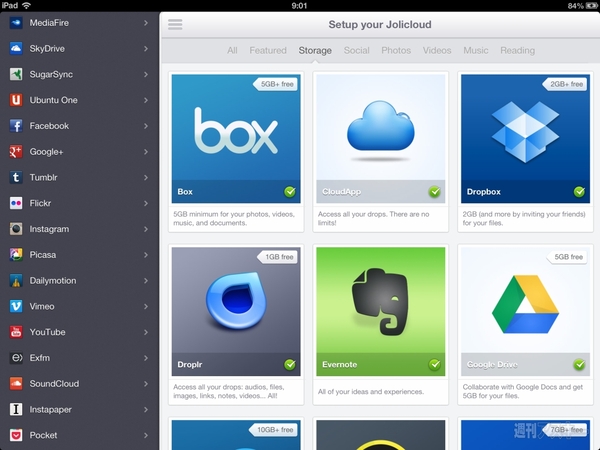The width and height of the screenshot is (600, 450).
Task: Tap the Box logo artwork
Action: pos(236,131)
